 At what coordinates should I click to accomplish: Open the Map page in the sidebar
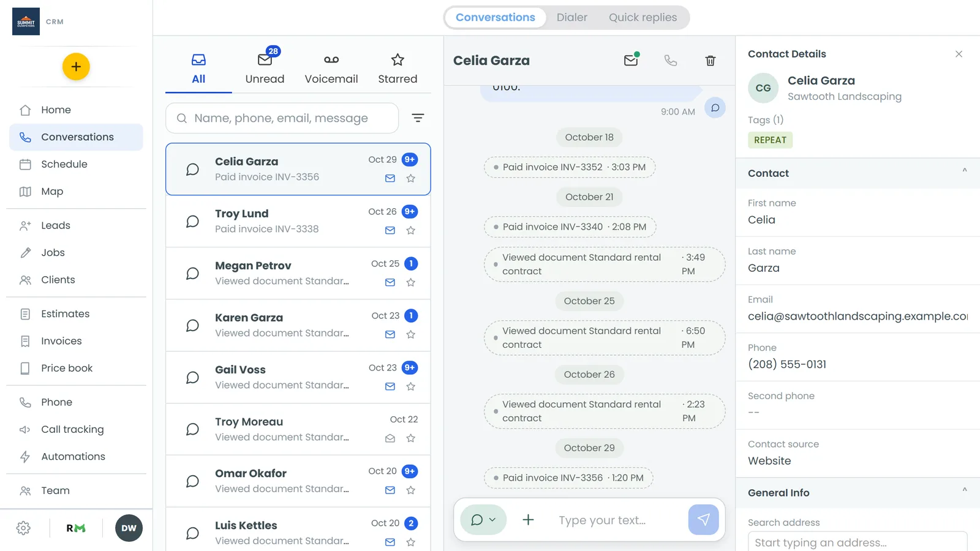click(76, 192)
